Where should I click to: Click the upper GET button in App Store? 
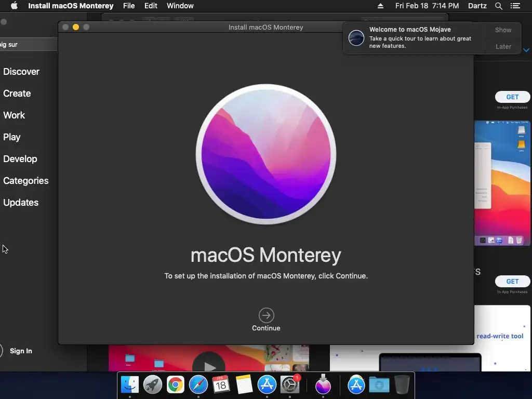(x=512, y=97)
